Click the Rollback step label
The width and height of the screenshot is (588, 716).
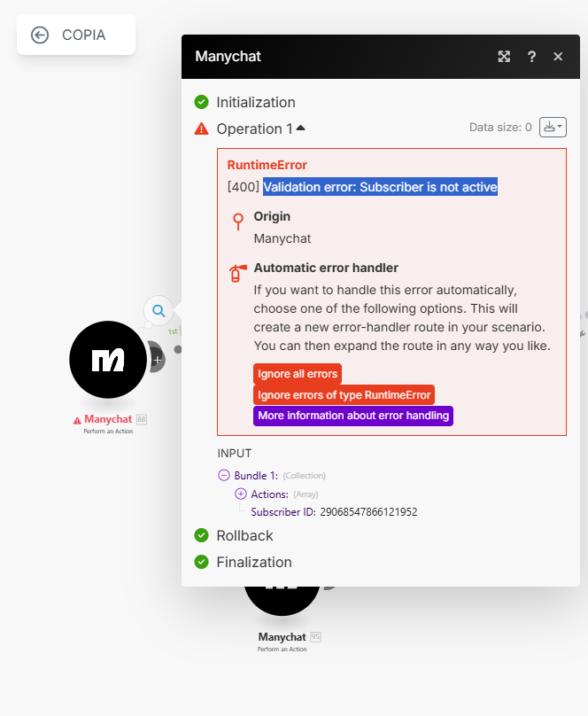pos(245,535)
